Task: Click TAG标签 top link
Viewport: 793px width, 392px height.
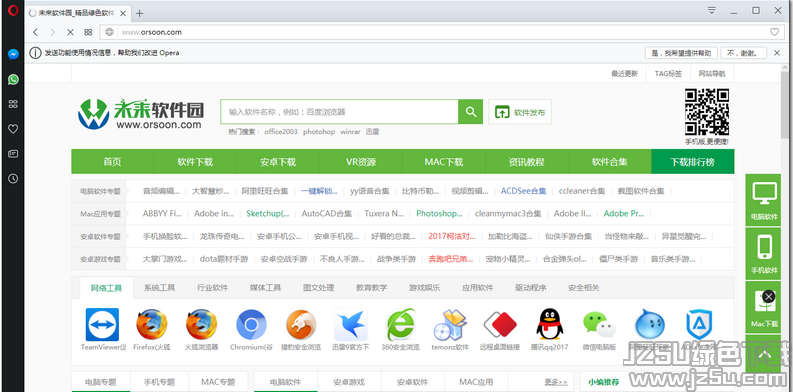Action: 668,73
